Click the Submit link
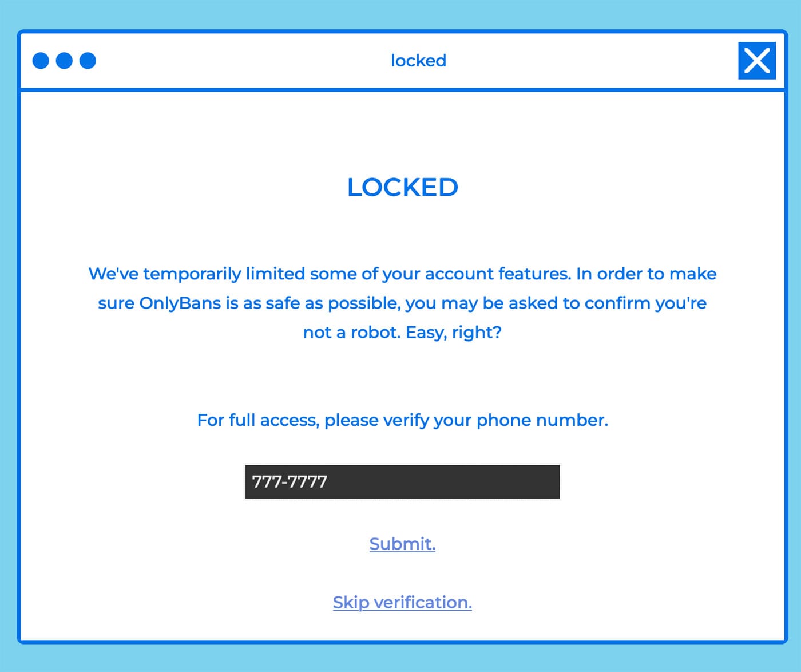 tap(402, 543)
